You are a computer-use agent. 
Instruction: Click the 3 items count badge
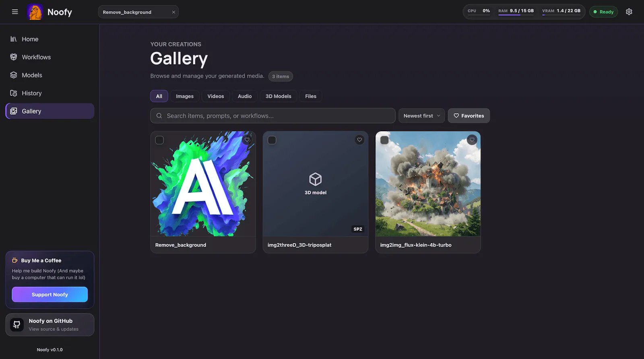pos(281,76)
